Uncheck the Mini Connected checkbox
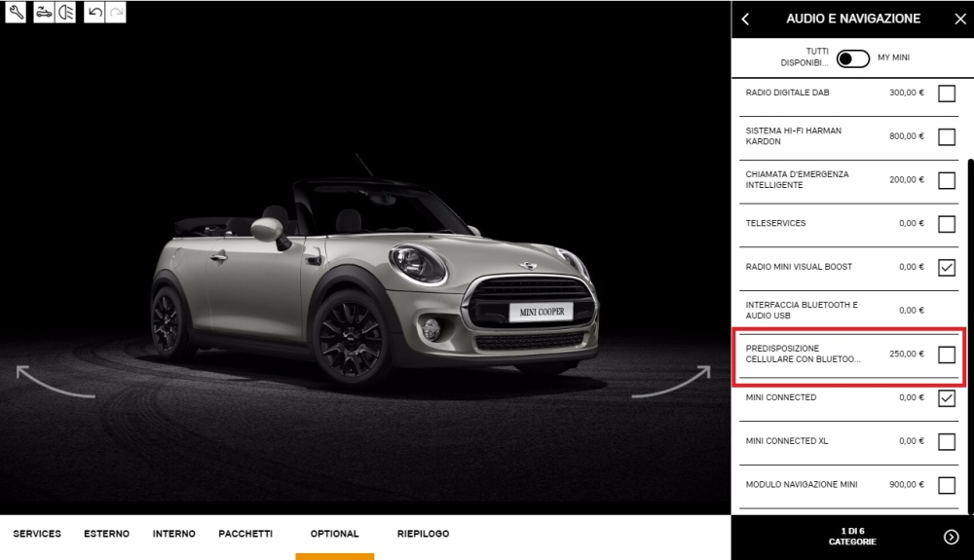 click(x=947, y=398)
